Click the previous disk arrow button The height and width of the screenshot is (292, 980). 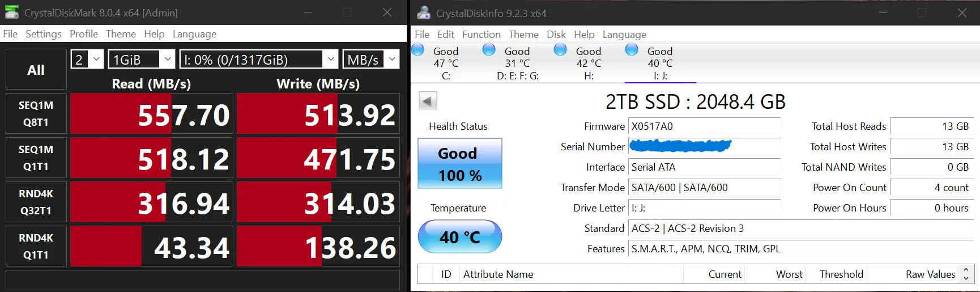(428, 101)
